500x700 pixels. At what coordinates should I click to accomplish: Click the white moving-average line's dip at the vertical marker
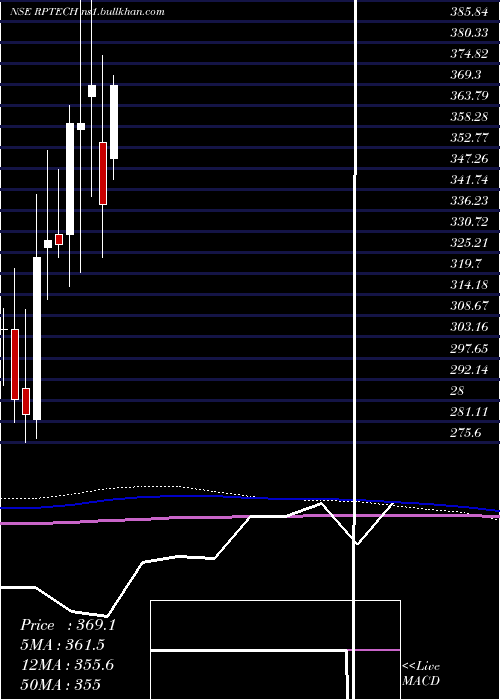click(x=357, y=544)
